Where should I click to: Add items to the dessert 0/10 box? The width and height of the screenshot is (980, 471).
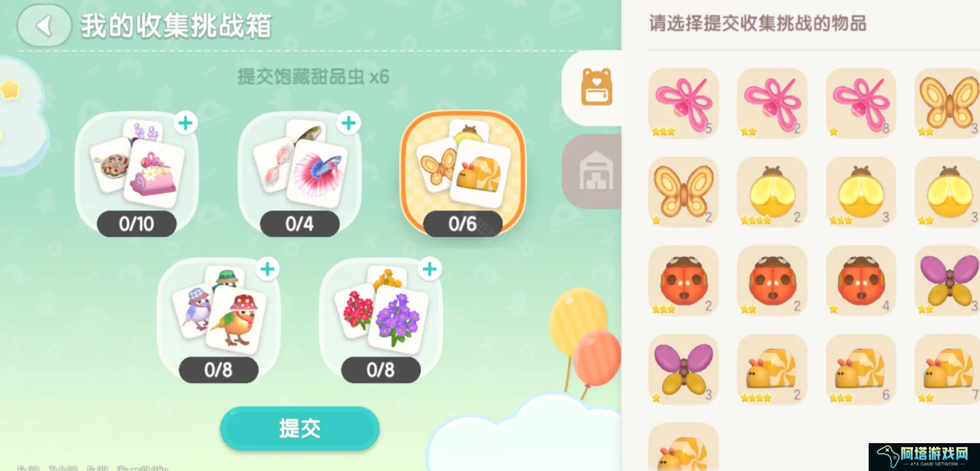click(x=185, y=123)
